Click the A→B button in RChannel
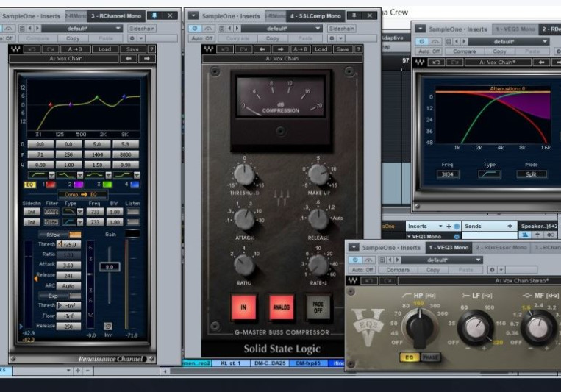The height and width of the screenshot is (392, 561). pos(74,49)
